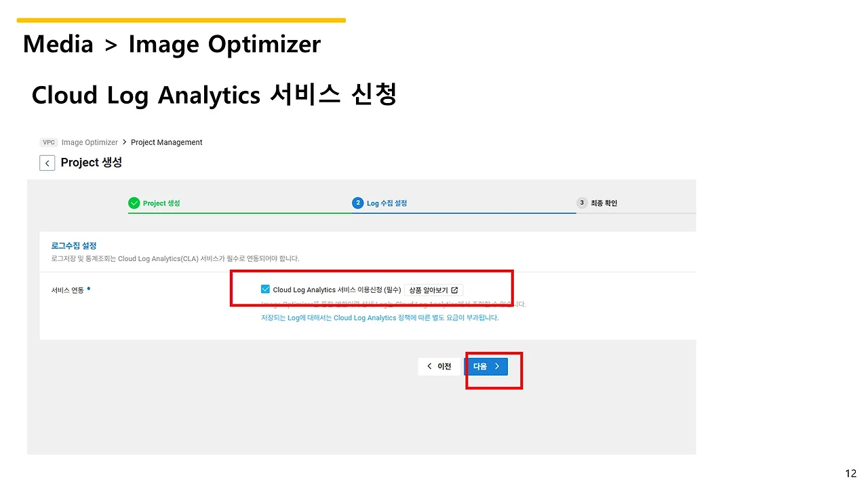868x488 pixels.
Task: Click the slide subtitle Cloud Log Analytics 서비스 신청
Action: [x=214, y=95]
